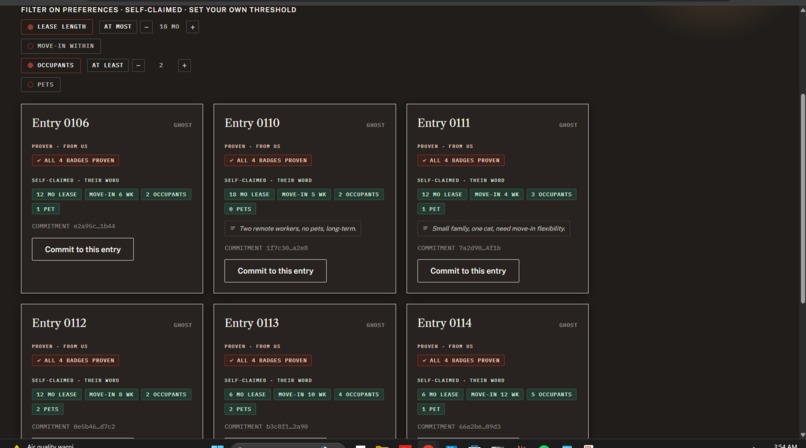Click the checkmark in Entry 0112's proven badge
This screenshot has width=806, height=448.
click(39, 361)
